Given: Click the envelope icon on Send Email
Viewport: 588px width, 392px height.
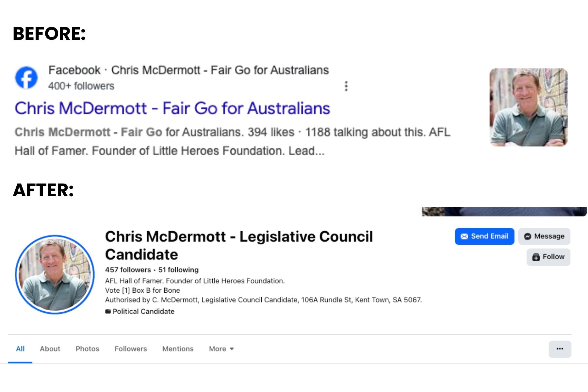Looking at the screenshot, I should 464,237.
